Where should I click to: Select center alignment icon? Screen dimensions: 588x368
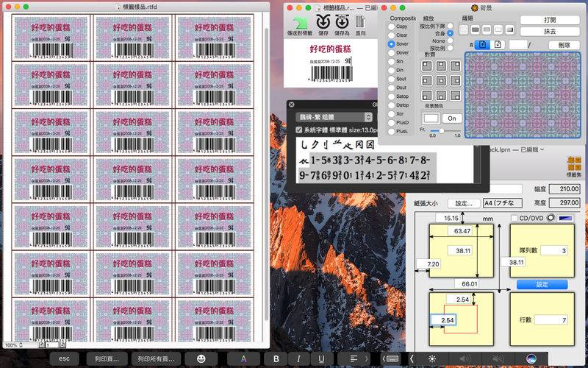coord(441,81)
